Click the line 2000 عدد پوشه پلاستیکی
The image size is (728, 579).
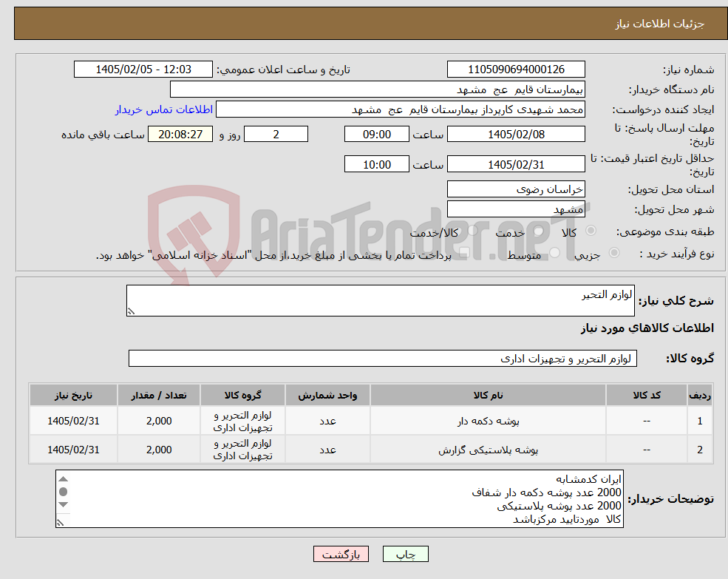click(x=559, y=506)
